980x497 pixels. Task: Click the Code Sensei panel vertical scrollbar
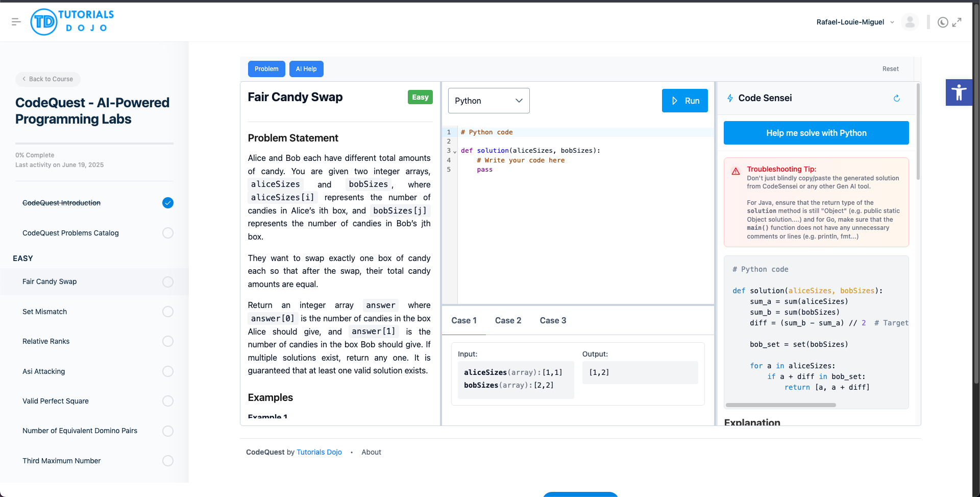918,132
